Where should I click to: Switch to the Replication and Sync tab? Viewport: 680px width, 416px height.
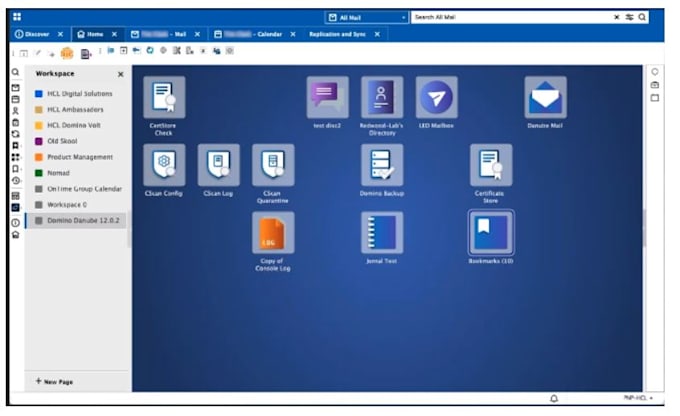tap(337, 34)
